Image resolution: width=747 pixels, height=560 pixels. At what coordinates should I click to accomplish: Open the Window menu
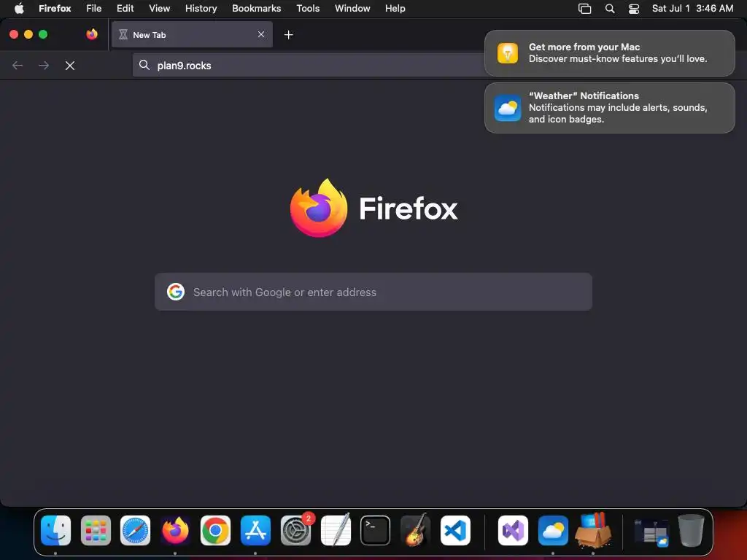coord(352,8)
